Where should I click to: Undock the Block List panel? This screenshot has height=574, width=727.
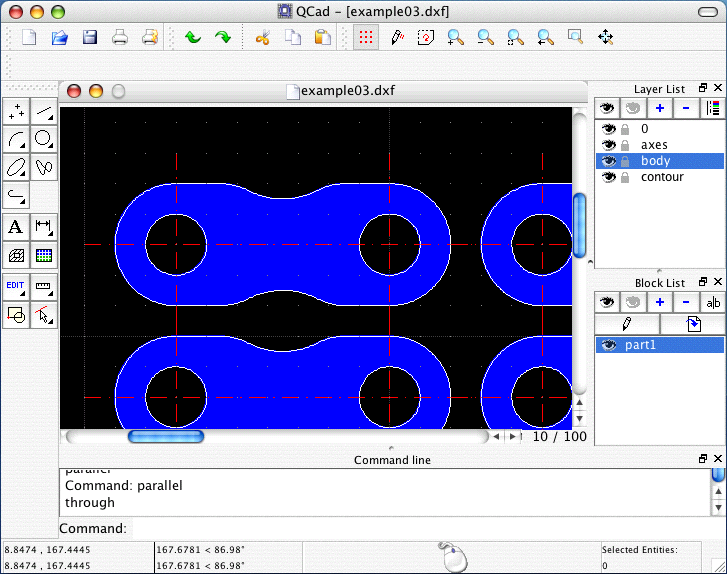pyautogui.click(x=702, y=283)
